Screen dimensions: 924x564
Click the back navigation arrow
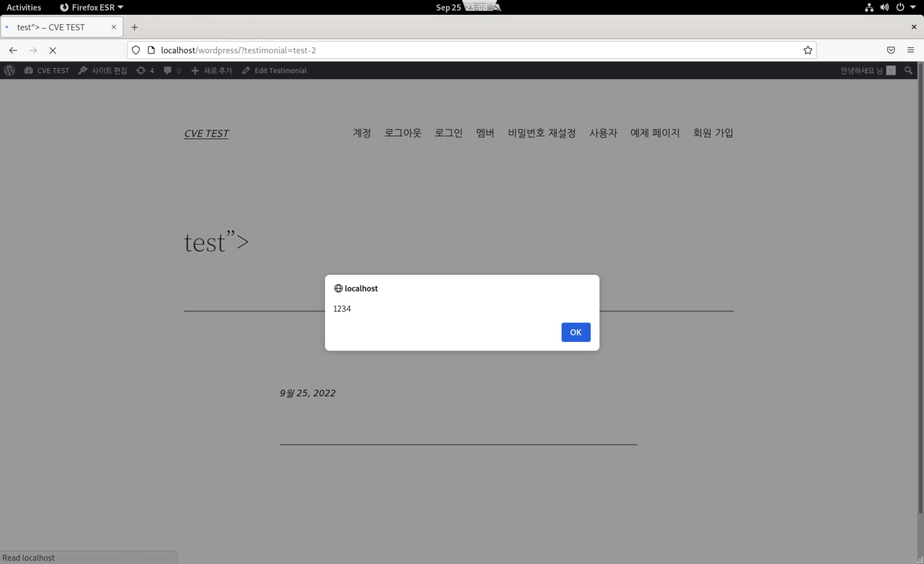tap(13, 50)
